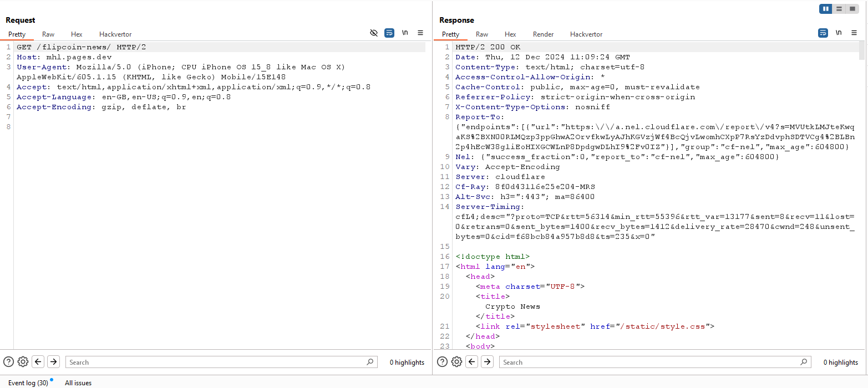Screen dimensions: 868x388
Task: Open the Event log
Action: 28,383
